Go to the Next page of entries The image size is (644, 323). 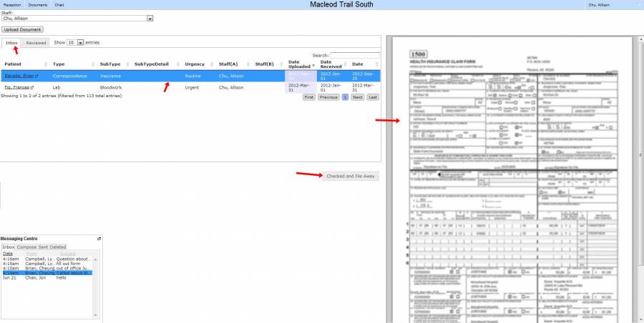tap(357, 96)
